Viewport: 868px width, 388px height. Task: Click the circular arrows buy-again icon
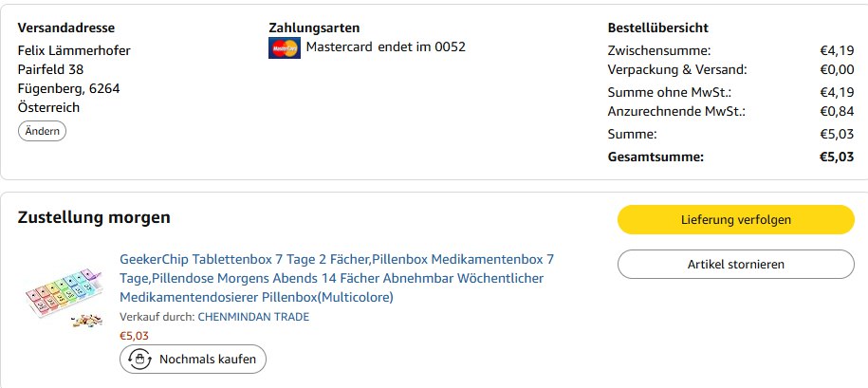pyautogui.click(x=140, y=360)
